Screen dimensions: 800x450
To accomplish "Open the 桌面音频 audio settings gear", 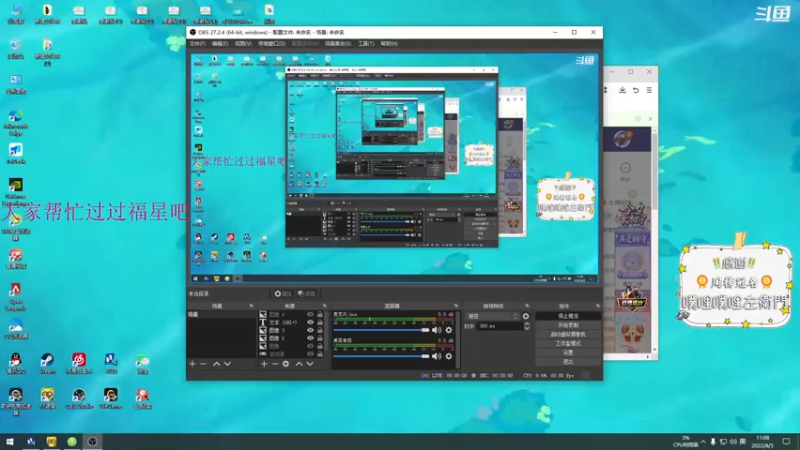I will (x=449, y=356).
